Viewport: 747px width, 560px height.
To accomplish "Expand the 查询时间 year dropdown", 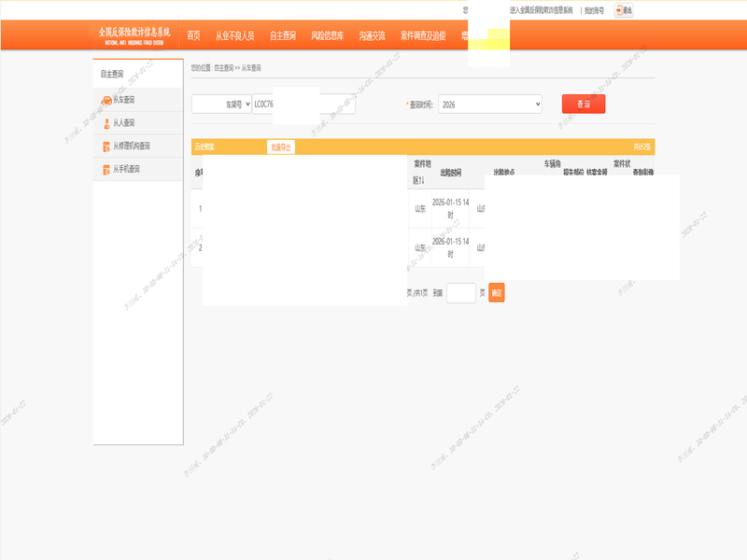I will coord(489,105).
